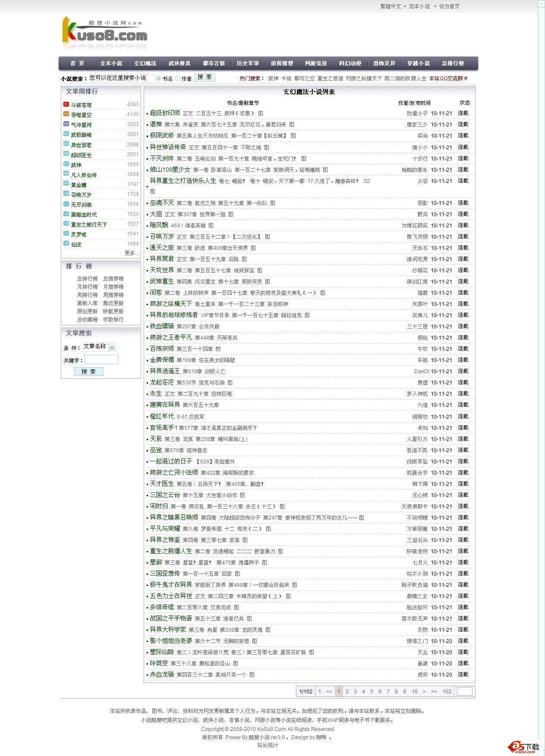
Task: Click rank badge beside 武极巅峰
Action: tap(66, 134)
